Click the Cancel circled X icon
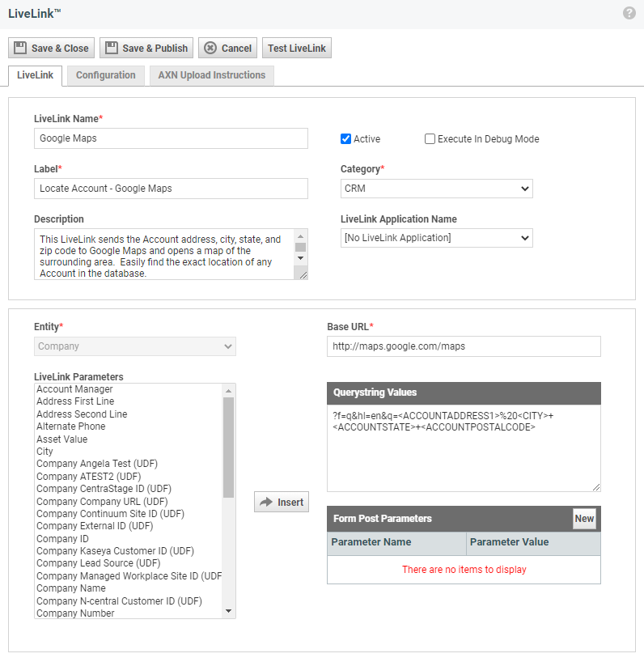Screen dimensions: 644x662 coord(210,48)
